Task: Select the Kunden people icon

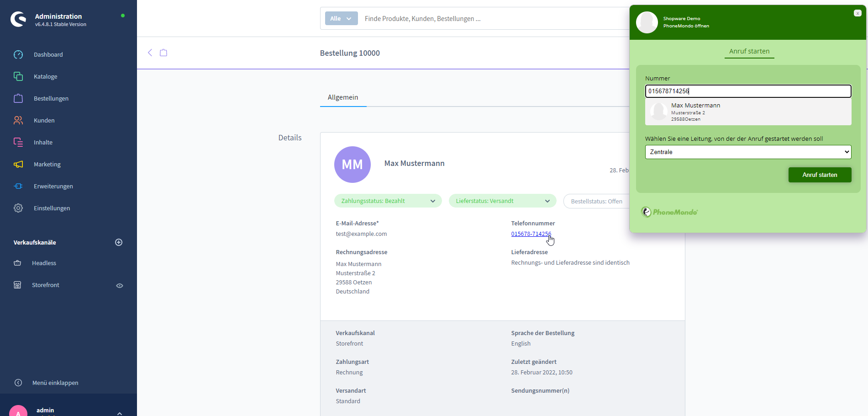Action: (18, 121)
